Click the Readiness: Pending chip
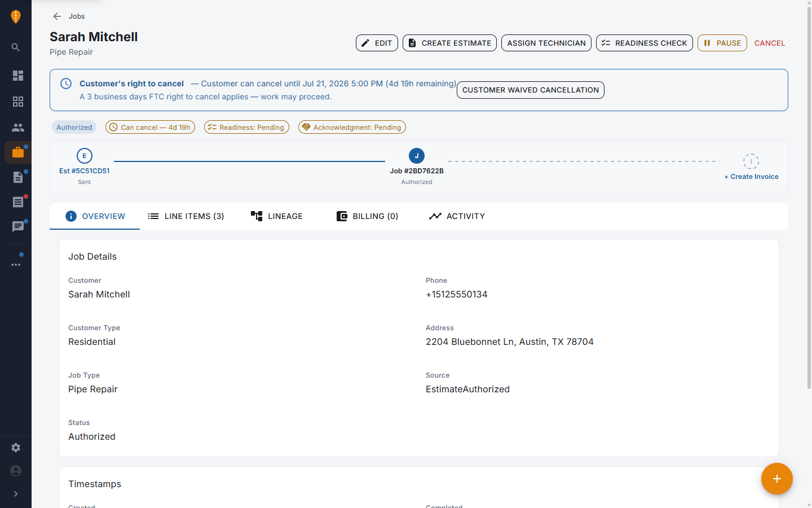 tap(246, 127)
